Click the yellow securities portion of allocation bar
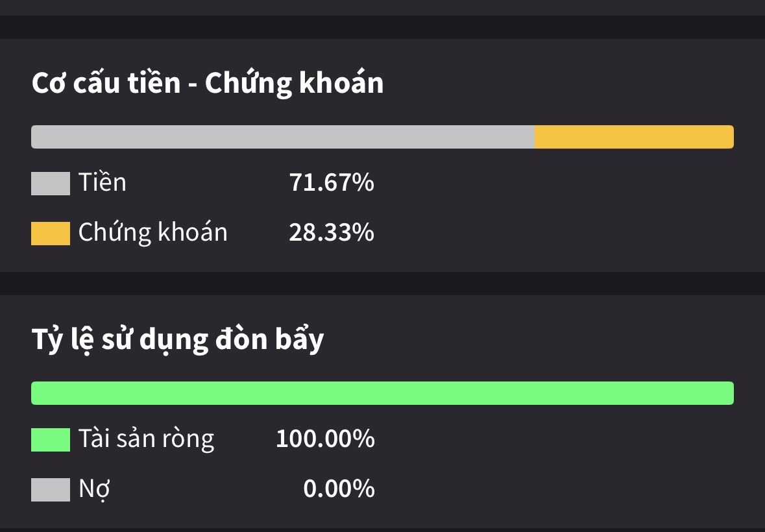This screenshot has height=532, width=765. tap(634, 136)
